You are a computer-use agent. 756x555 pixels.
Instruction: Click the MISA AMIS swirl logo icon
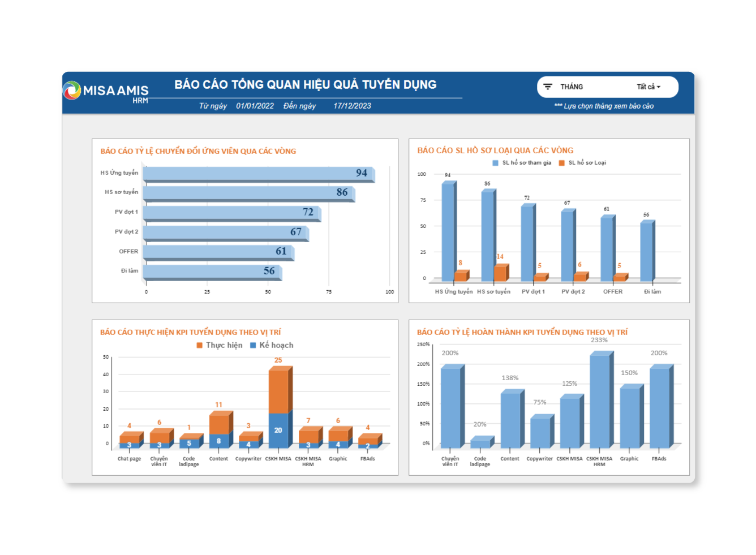[72, 91]
